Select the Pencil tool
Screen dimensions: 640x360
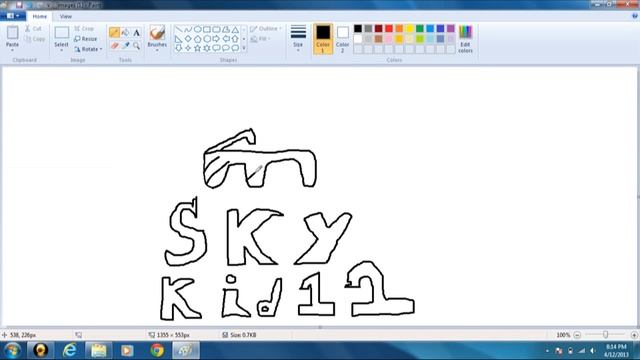coord(114,32)
